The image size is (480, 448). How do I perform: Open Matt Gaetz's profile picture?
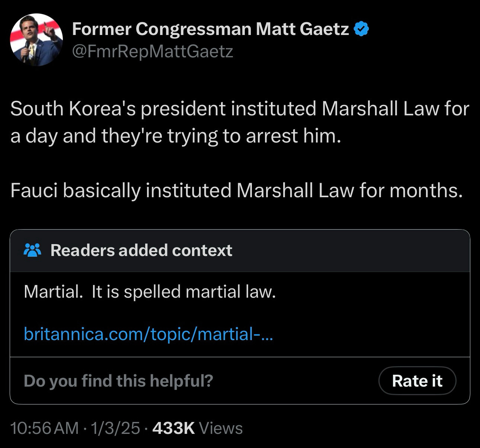(36, 40)
